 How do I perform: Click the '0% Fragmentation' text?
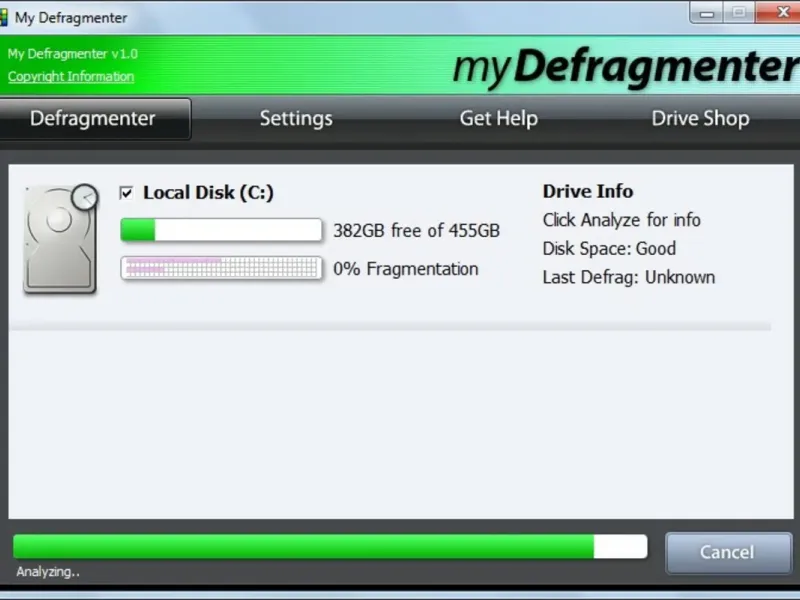coord(406,269)
